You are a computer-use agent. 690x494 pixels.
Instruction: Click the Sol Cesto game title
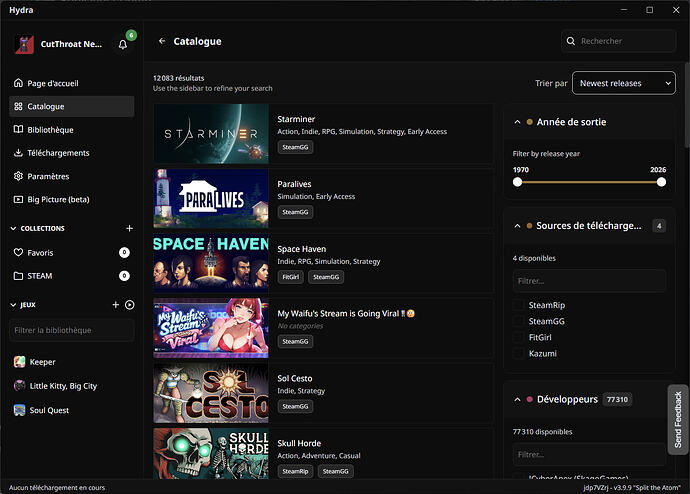(x=295, y=378)
